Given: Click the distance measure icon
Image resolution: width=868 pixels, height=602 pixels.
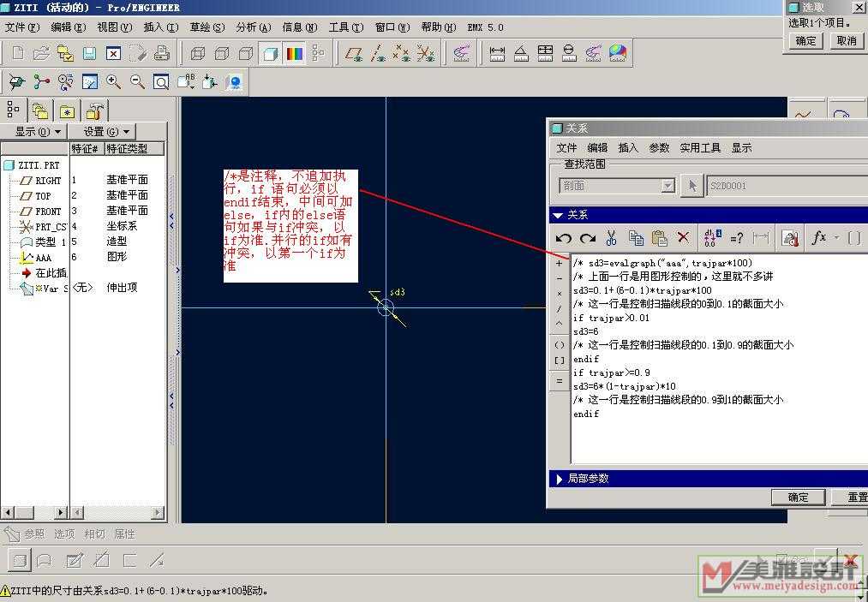Looking at the screenshot, I should point(497,53).
